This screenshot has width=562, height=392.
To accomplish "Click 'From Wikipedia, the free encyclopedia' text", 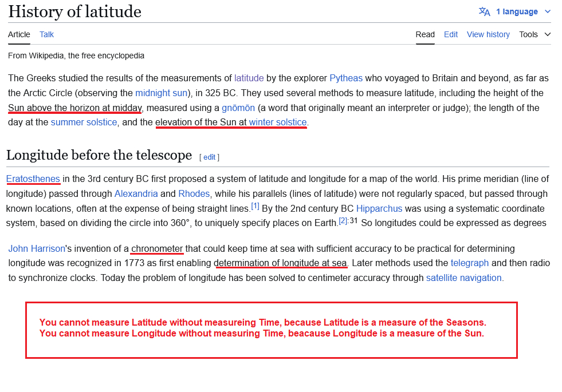I will (76, 56).
